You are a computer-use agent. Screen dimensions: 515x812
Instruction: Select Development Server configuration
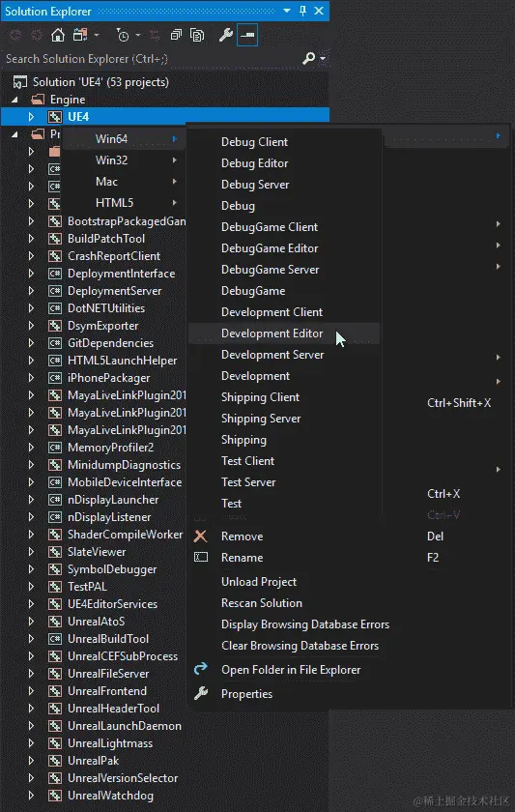coord(284,355)
